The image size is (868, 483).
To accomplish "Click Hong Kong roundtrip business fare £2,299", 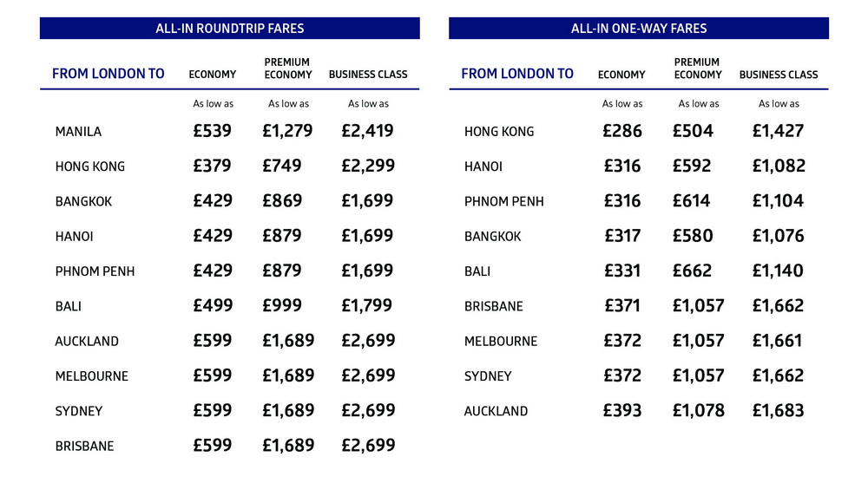I will tap(368, 166).
